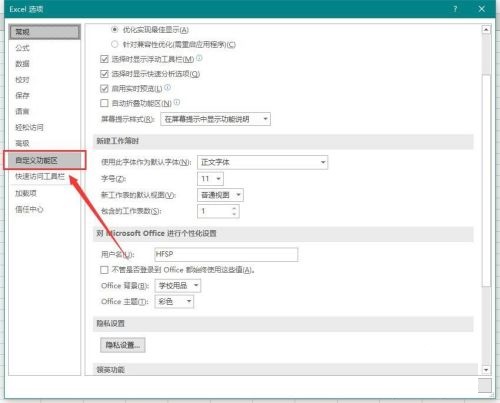The width and height of the screenshot is (500, 403).
Task: Click the sheets count field
Action: tap(214, 211)
